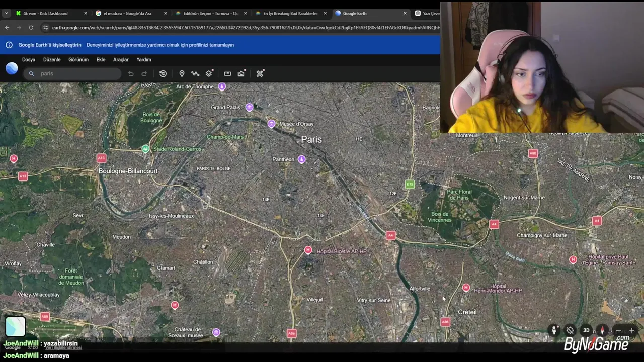Close the el mudrası Google search tab
This screenshot has width=644, height=362.
165,13
